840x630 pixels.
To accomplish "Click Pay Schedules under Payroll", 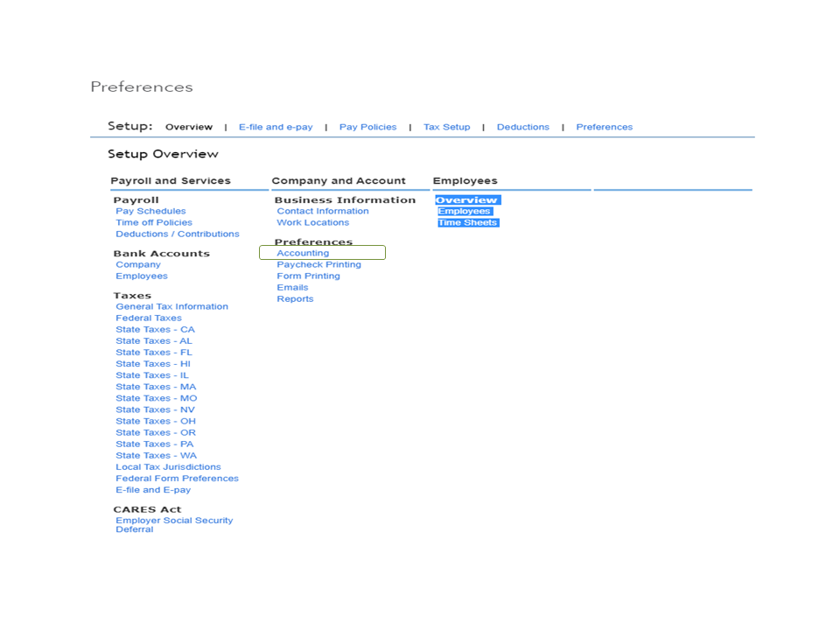I will point(150,211).
